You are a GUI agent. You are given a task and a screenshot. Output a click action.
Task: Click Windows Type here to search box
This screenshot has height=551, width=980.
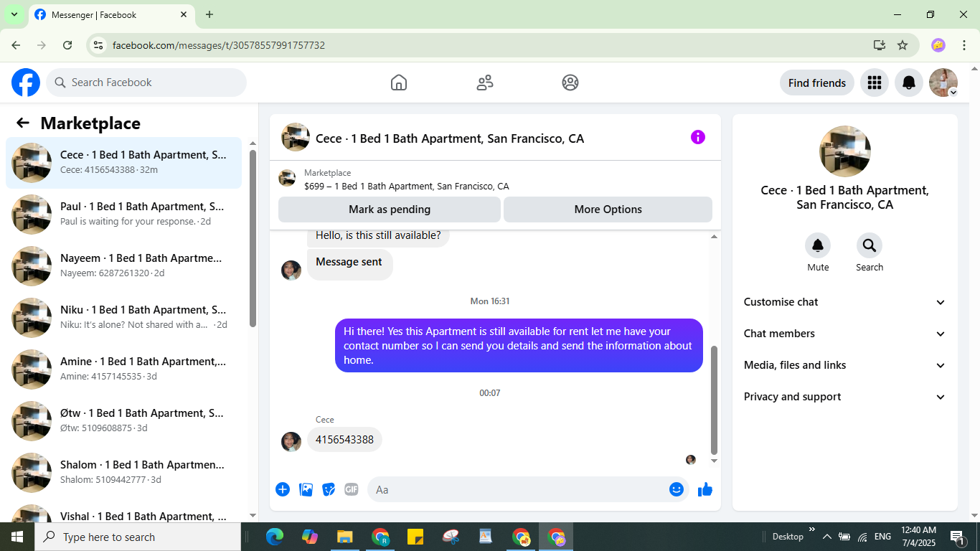click(138, 537)
